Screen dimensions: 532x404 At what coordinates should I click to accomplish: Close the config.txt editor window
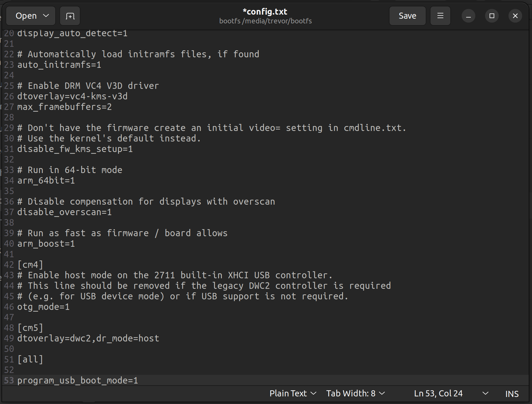click(515, 16)
